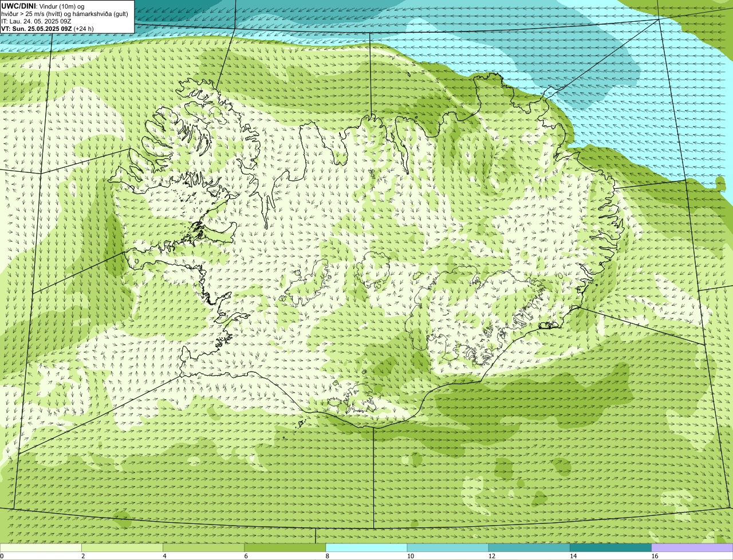
Task: Click the "10" scale label
Action: pos(411,556)
